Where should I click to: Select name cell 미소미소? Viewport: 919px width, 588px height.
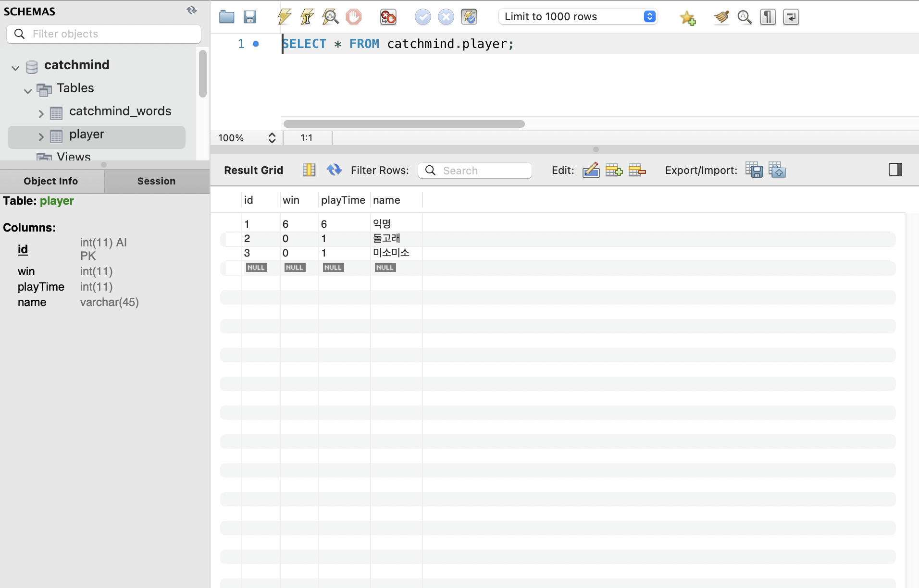pyautogui.click(x=396, y=253)
